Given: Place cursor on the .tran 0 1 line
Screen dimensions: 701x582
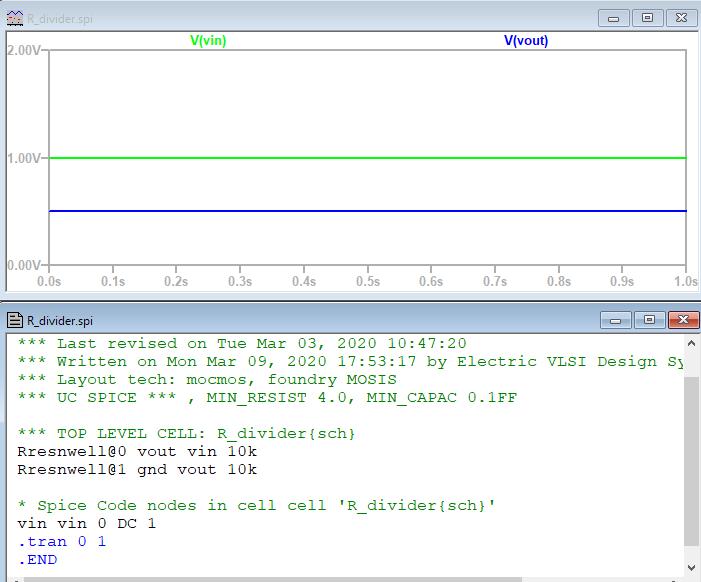Looking at the screenshot, I should coord(62,541).
